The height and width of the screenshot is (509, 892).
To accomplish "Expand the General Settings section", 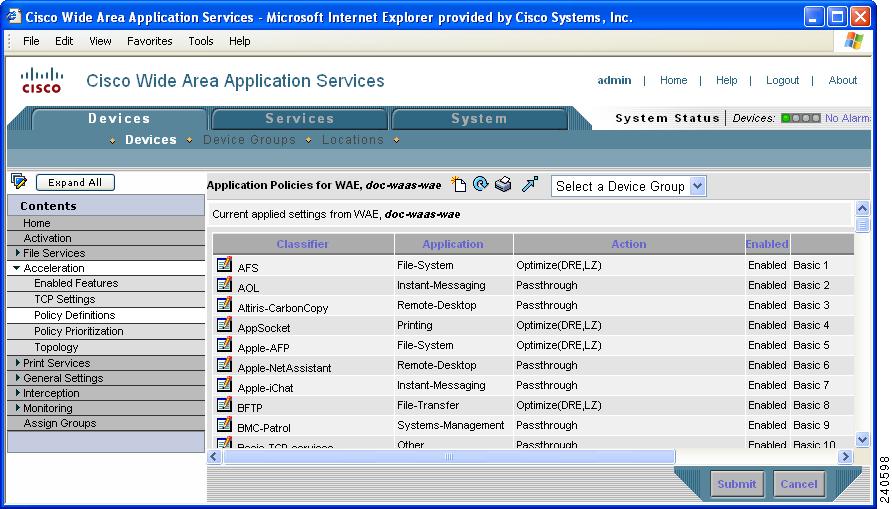I will (x=18, y=377).
